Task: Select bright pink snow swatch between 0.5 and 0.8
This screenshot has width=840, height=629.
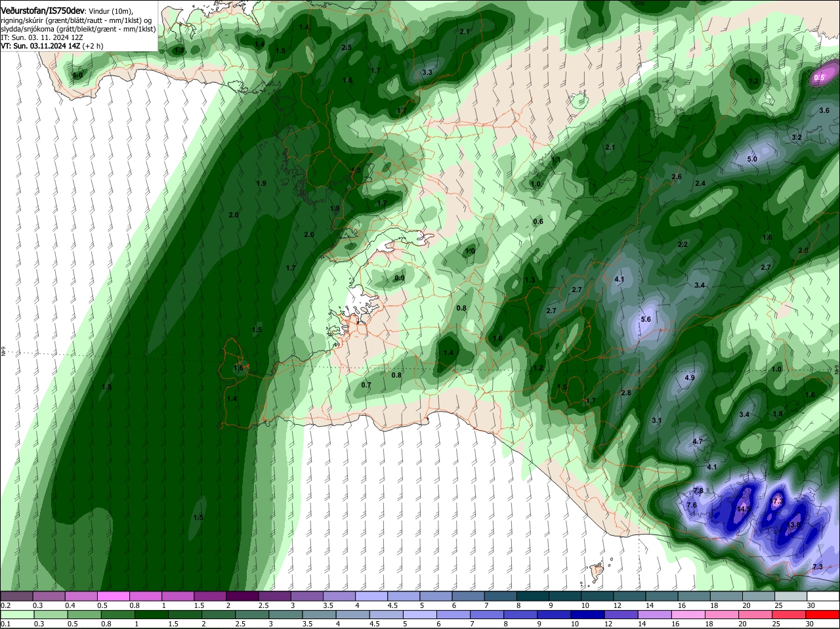Action: [114, 596]
